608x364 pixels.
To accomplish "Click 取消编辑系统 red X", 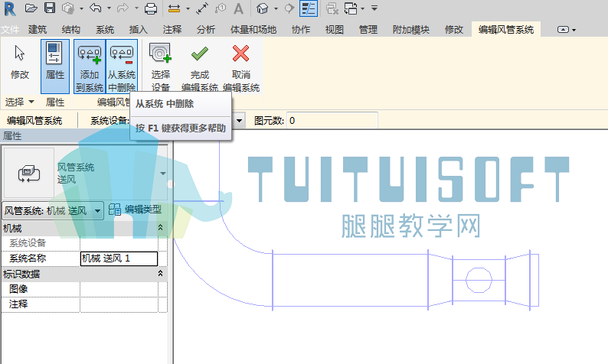I will (x=241, y=67).
